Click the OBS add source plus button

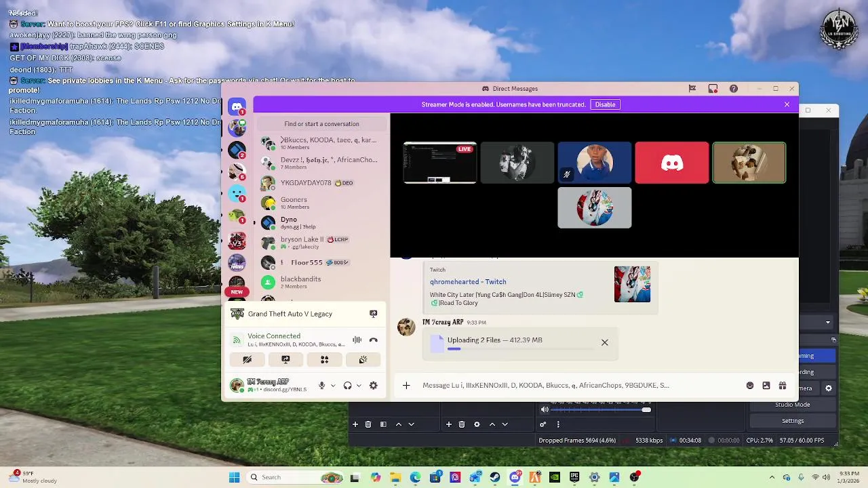tap(448, 424)
